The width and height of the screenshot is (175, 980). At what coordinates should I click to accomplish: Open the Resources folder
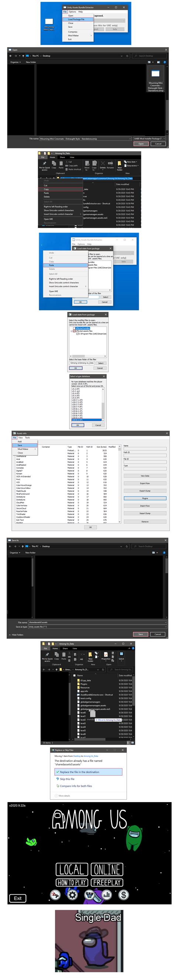point(84,687)
